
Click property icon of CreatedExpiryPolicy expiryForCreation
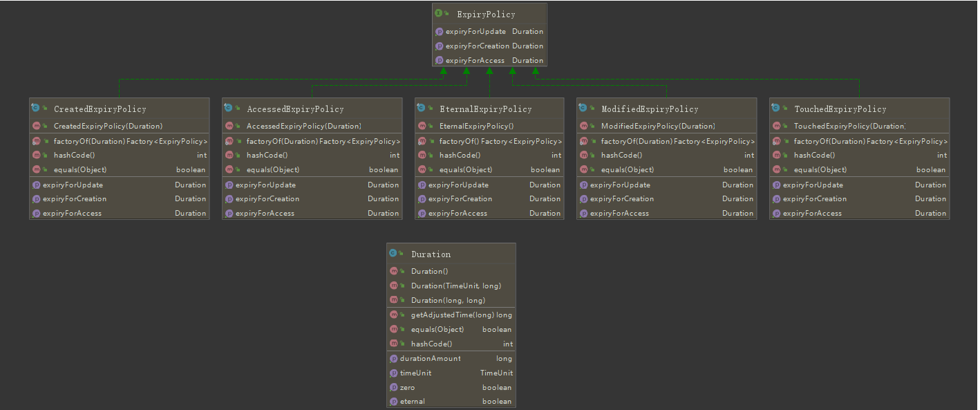click(x=36, y=199)
